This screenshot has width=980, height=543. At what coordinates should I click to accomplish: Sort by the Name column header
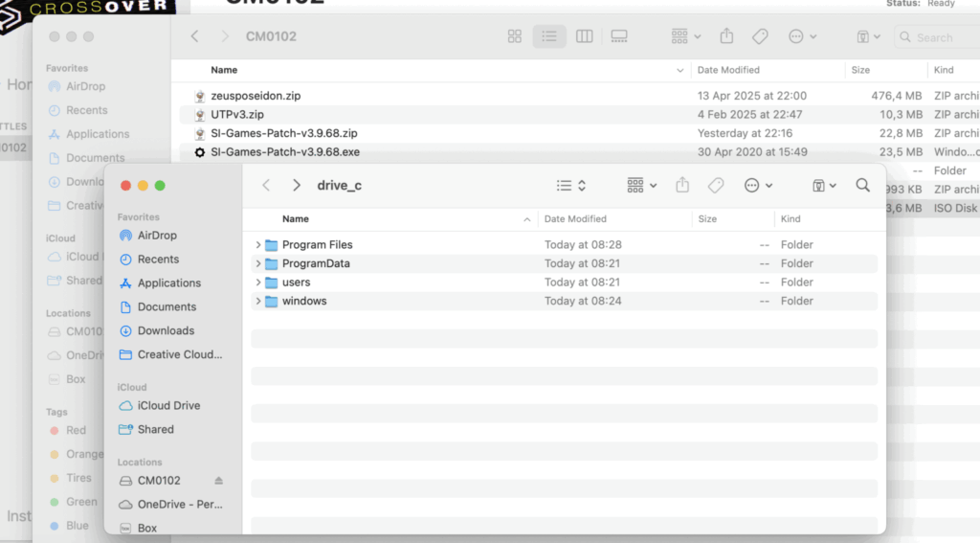coord(296,219)
